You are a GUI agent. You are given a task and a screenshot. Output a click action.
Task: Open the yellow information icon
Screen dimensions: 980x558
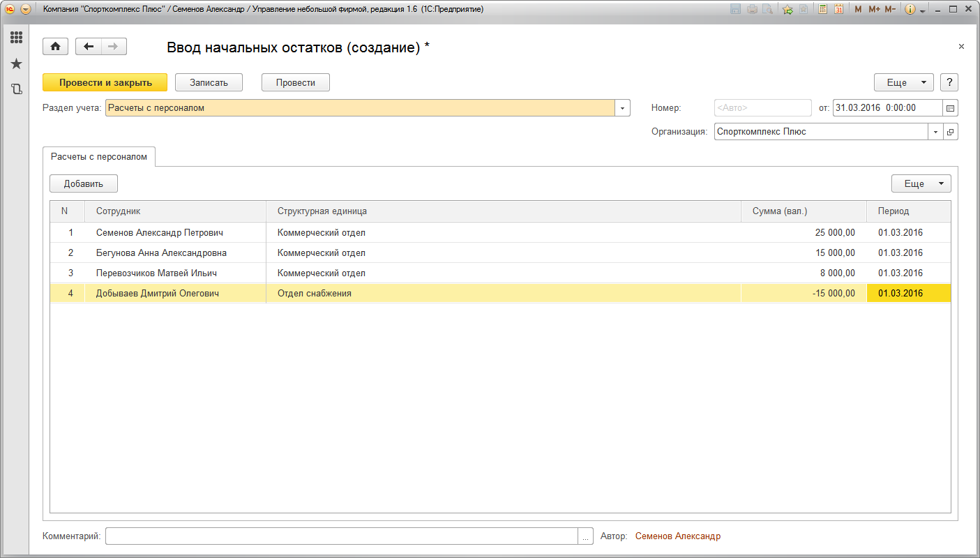pyautogui.click(x=910, y=9)
